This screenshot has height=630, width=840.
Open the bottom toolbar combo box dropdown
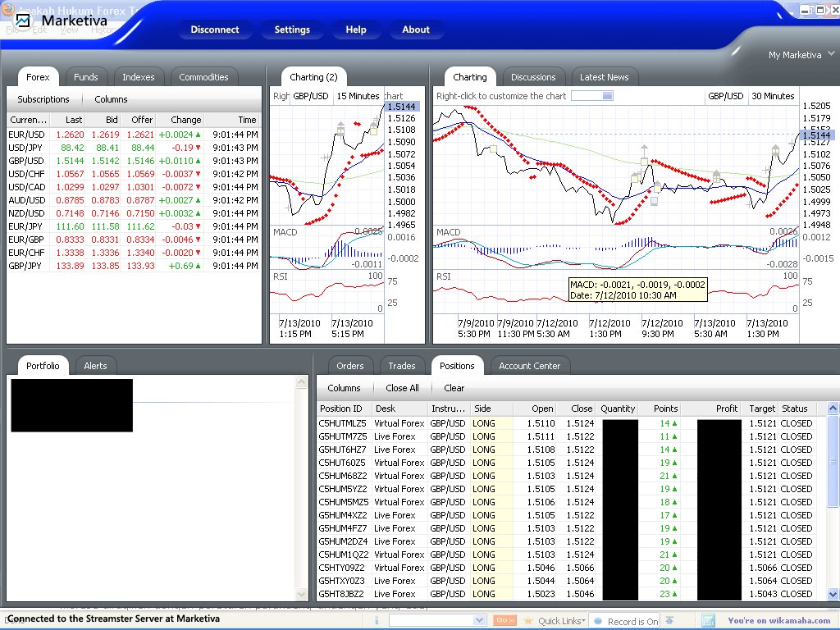click(479, 620)
